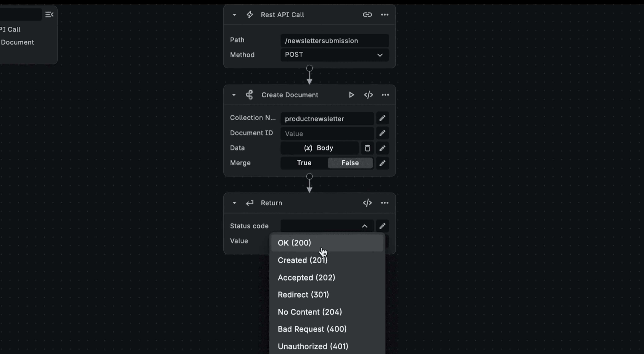Select Created (201) status code
The width and height of the screenshot is (644, 354).
[303, 260]
